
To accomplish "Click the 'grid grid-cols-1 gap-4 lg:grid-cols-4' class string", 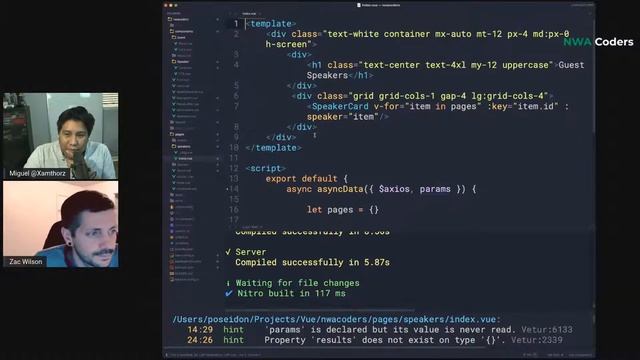I will point(448,96).
